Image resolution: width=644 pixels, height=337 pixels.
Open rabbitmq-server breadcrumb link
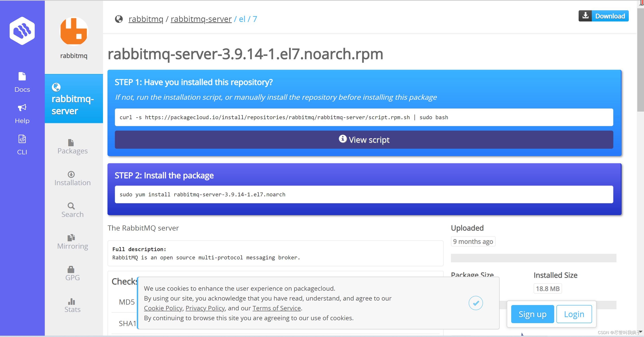[201, 19]
